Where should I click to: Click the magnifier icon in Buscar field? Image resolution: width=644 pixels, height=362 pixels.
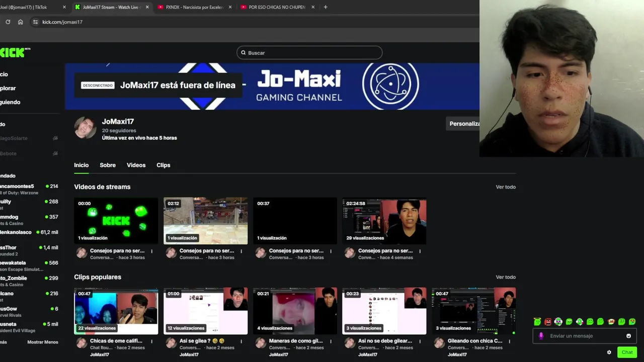tap(243, 52)
